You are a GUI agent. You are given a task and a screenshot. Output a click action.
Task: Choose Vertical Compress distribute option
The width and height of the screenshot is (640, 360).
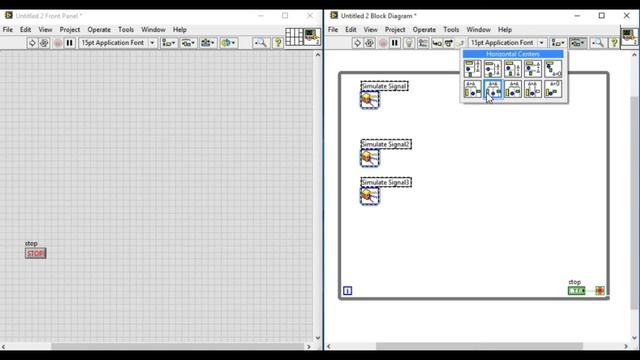pyautogui.click(x=553, y=69)
